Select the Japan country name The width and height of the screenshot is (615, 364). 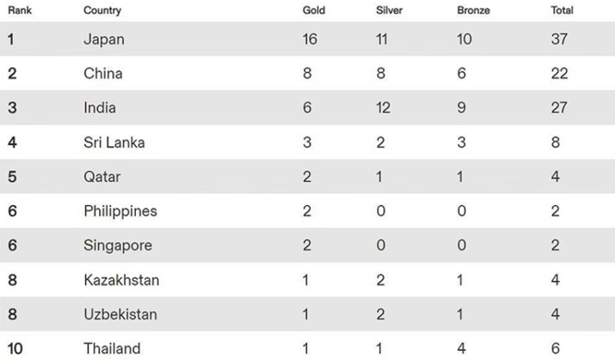104,40
